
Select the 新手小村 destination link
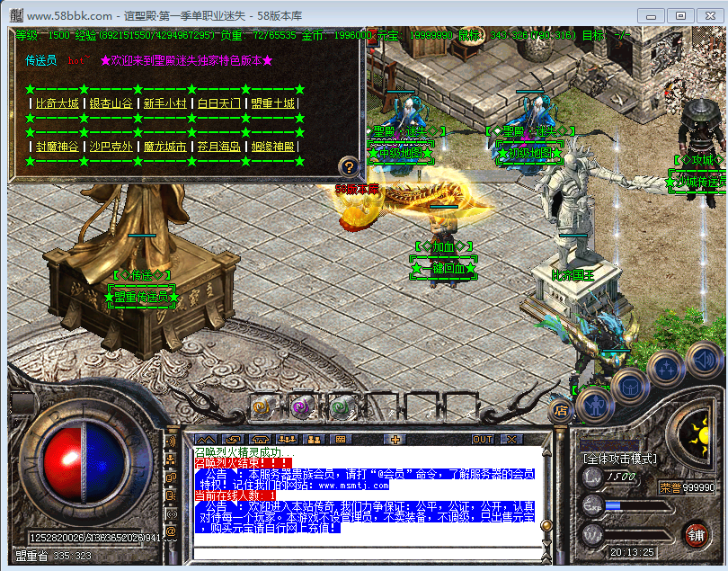pos(164,103)
